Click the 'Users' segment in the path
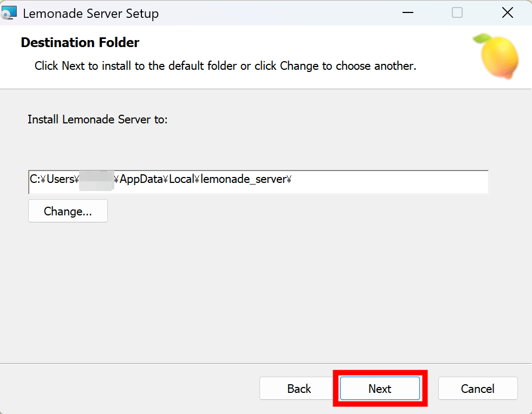The image size is (532, 414). 60,180
